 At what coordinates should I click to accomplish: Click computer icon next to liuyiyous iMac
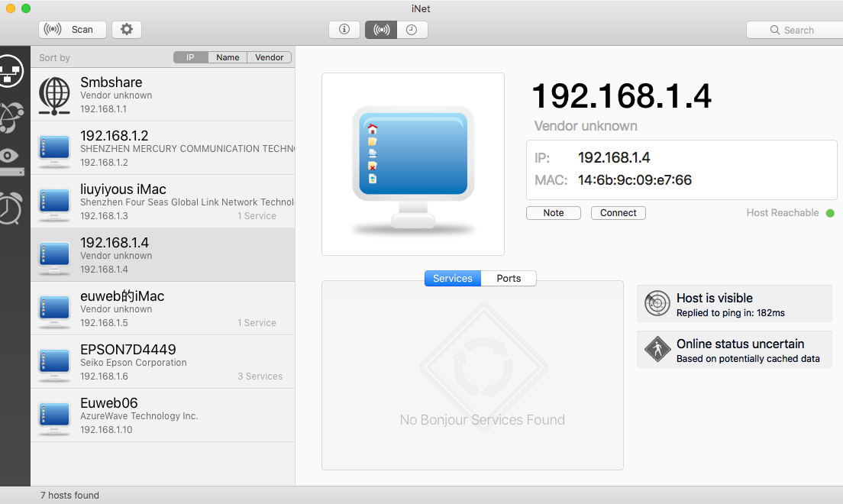coord(54,205)
